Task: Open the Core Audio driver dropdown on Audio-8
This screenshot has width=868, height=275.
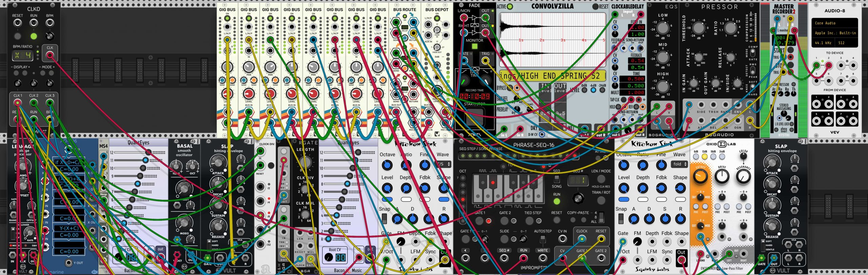Action: [x=834, y=23]
